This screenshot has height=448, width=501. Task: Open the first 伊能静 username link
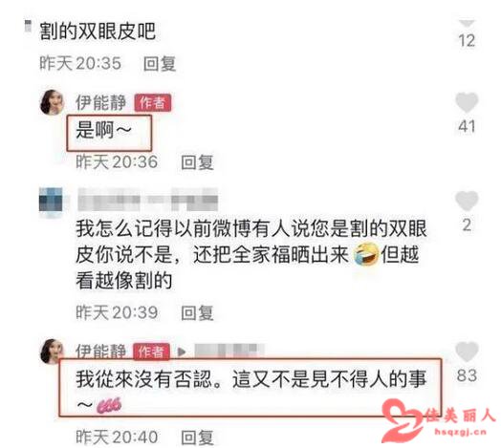[100, 102]
